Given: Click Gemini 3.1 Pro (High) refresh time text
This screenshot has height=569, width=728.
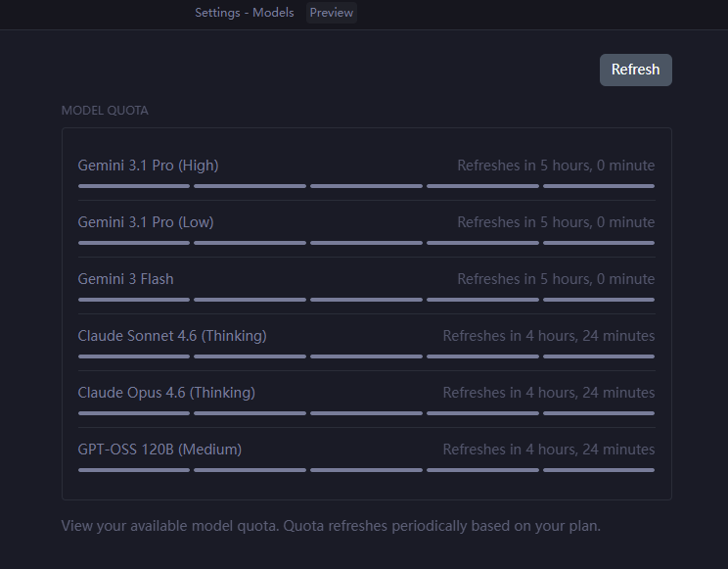Looking at the screenshot, I should [x=556, y=166].
